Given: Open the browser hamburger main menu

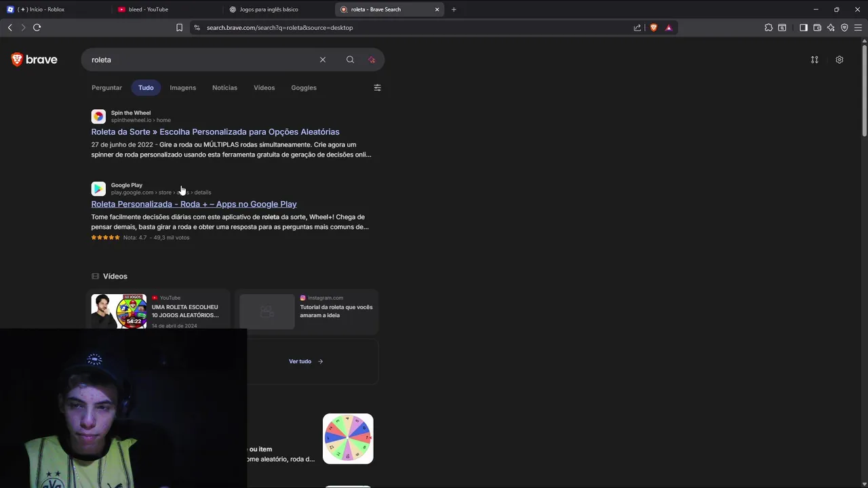Looking at the screenshot, I should (858, 28).
